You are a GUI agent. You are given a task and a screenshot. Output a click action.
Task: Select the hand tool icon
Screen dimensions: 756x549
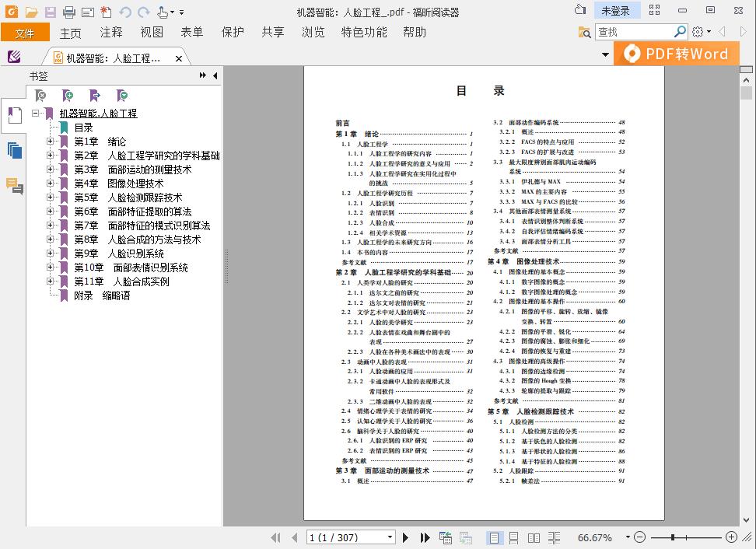[x=163, y=12]
